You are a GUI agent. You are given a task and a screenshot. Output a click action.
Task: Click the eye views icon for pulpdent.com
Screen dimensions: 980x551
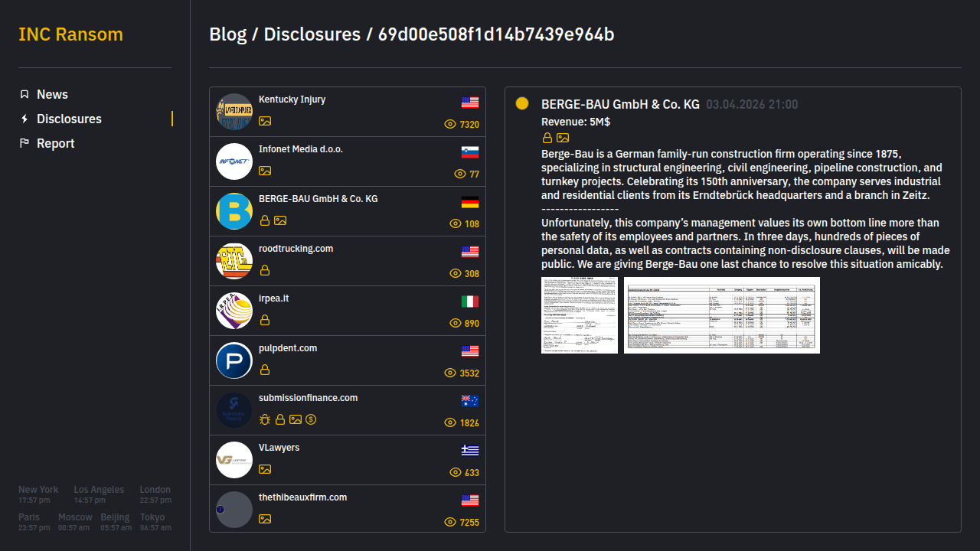pyautogui.click(x=450, y=373)
